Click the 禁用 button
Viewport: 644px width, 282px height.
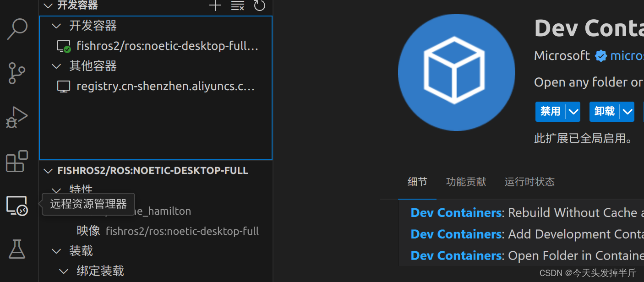point(549,111)
